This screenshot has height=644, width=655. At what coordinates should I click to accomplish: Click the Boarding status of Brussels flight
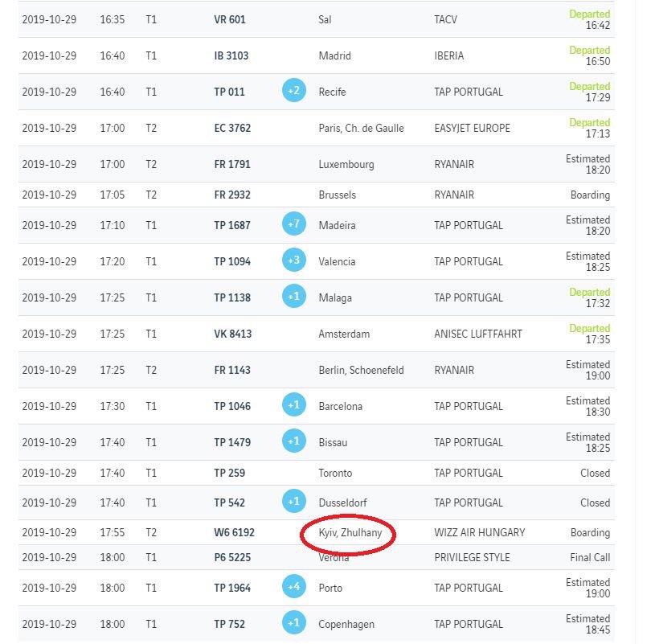(x=590, y=195)
